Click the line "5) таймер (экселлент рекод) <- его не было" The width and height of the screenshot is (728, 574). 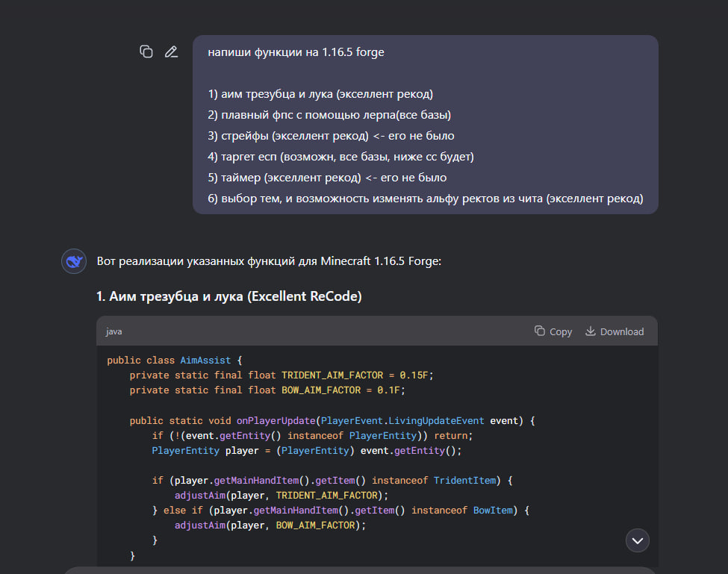[327, 177]
